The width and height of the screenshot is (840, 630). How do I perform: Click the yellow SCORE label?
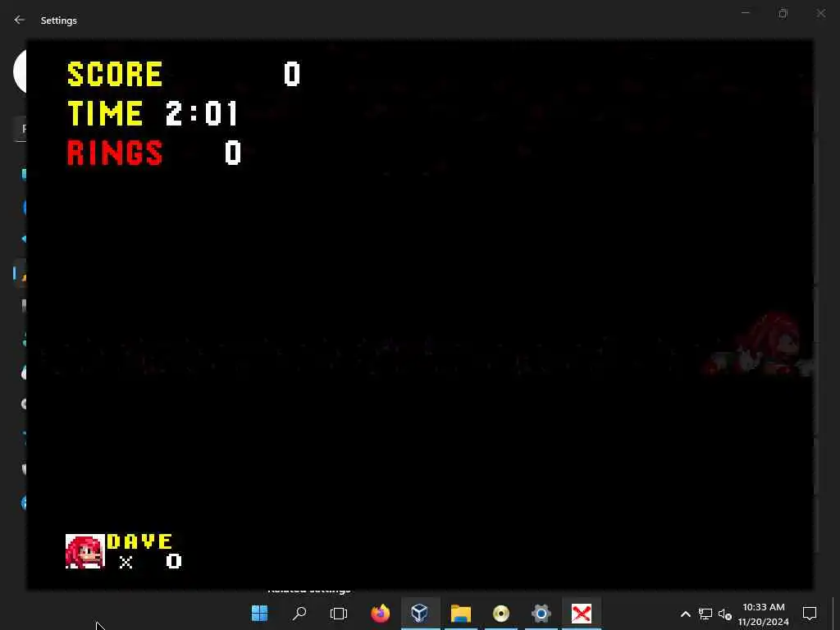pyautogui.click(x=114, y=74)
